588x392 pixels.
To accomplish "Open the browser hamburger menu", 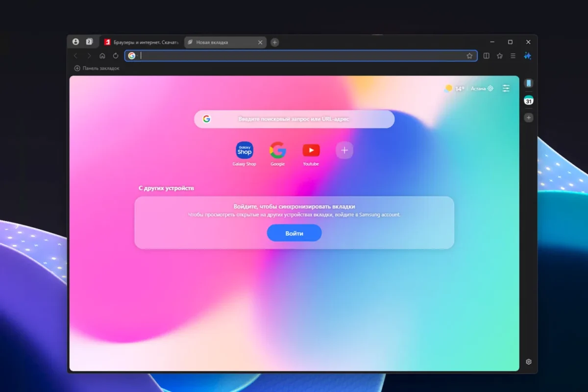I will click(x=513, y=56).
